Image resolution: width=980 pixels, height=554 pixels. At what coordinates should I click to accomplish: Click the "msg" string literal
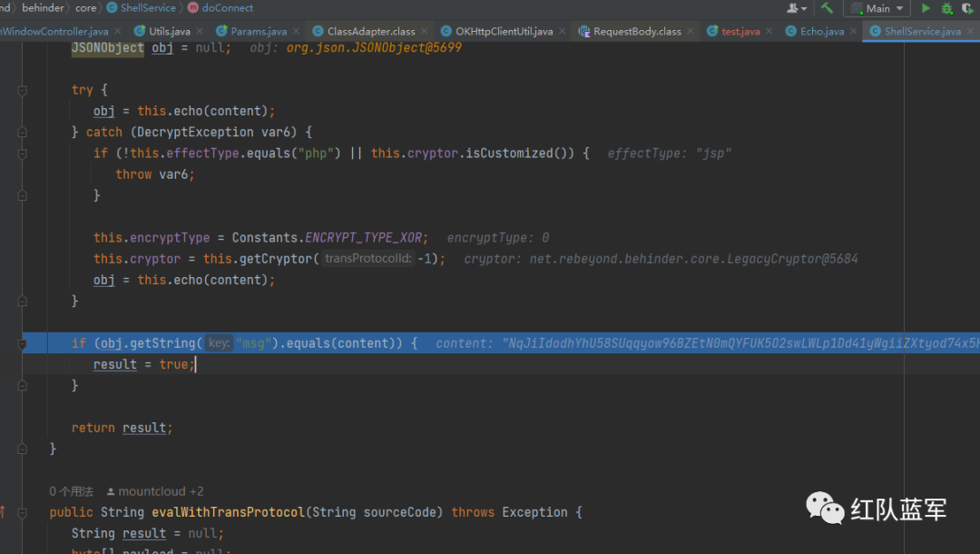253,343
